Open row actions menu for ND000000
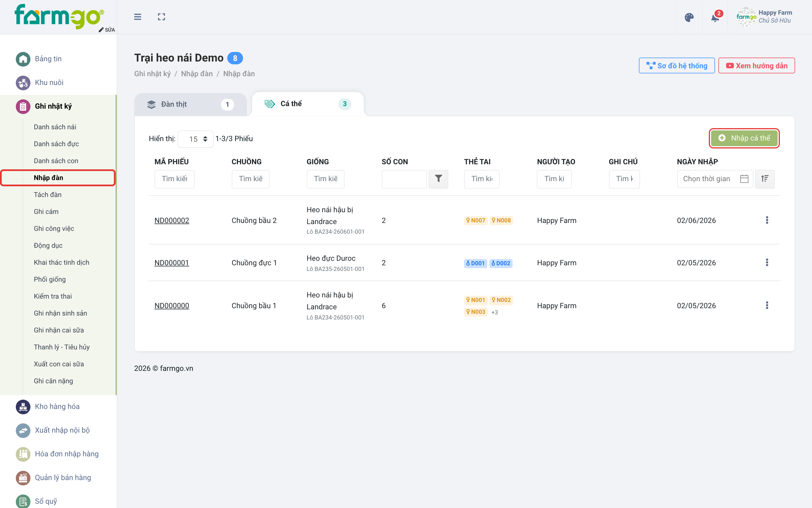Image resolution: width=812 pixels, height=508 pixels. 767,305
